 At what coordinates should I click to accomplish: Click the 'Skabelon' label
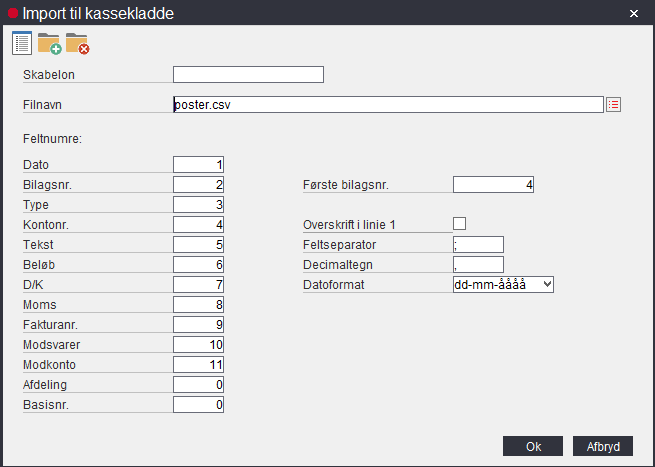pos(49,75)
